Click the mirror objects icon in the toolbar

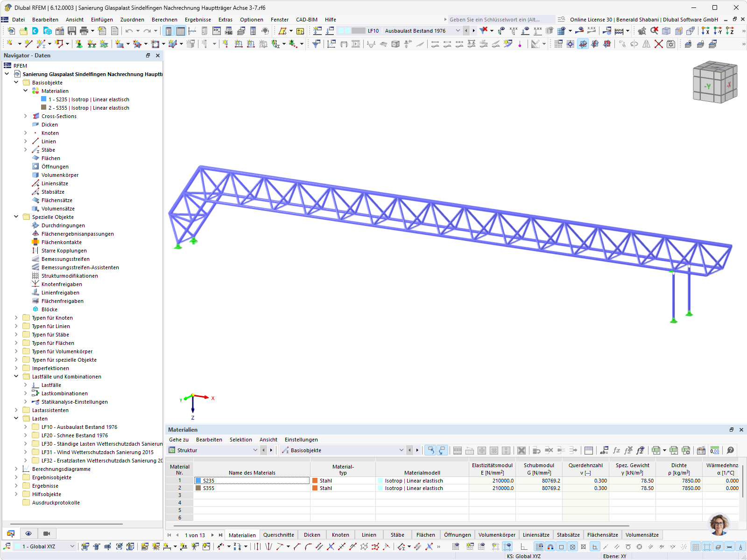[647, 44]
